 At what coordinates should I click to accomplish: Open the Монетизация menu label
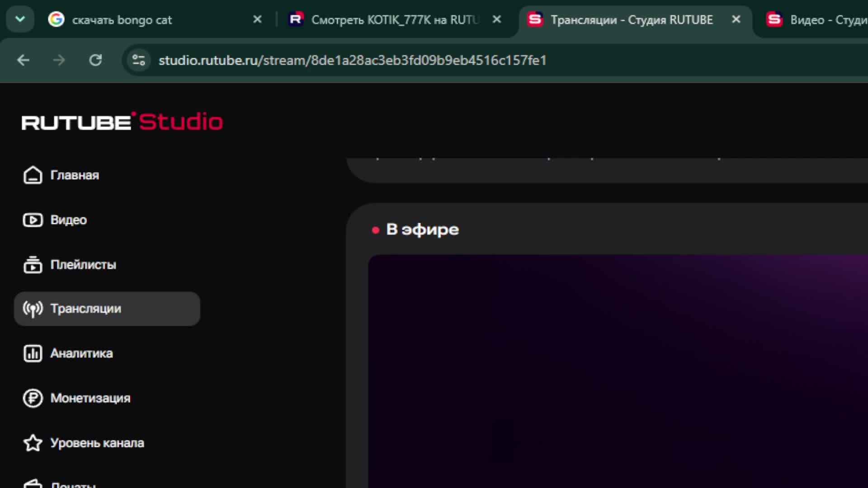(90, 398)
